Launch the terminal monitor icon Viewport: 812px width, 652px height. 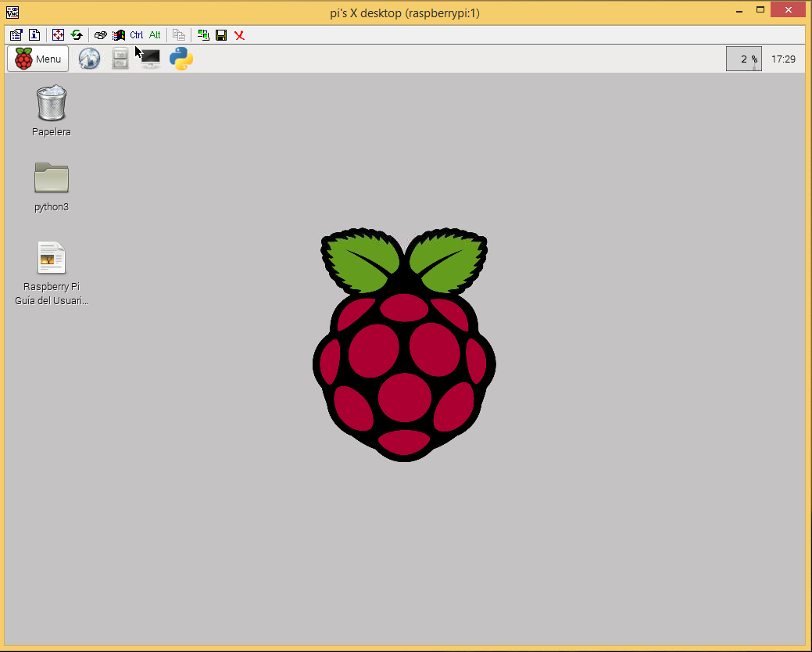[151, 59]
